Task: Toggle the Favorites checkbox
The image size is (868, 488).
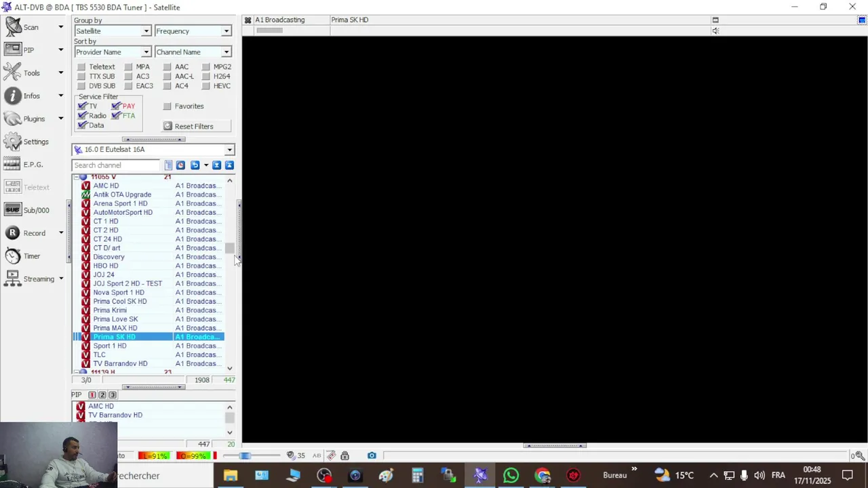Action: pos(167,106)
